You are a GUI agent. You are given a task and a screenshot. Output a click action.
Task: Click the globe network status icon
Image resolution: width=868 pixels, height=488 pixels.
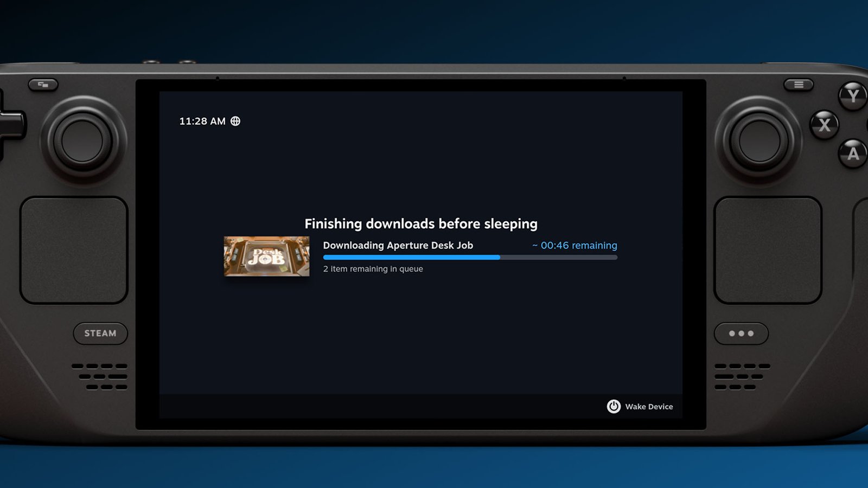[x=235, y=121]
